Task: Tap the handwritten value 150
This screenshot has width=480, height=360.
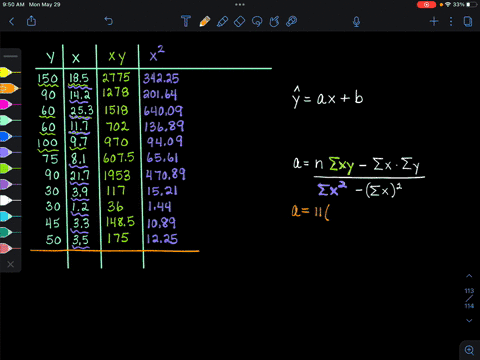Action: tap(48, 79)
